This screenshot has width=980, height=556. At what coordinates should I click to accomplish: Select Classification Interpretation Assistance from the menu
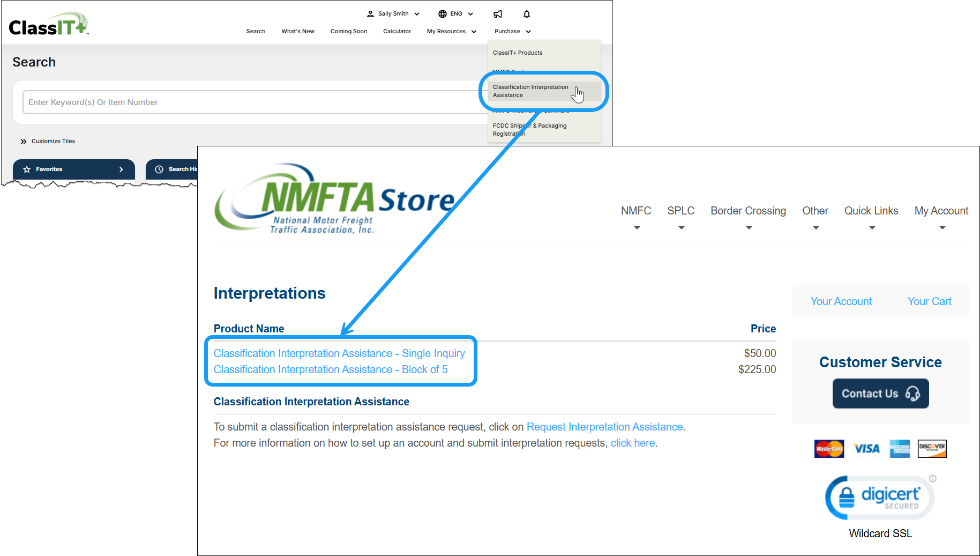[x=530, y=91]
